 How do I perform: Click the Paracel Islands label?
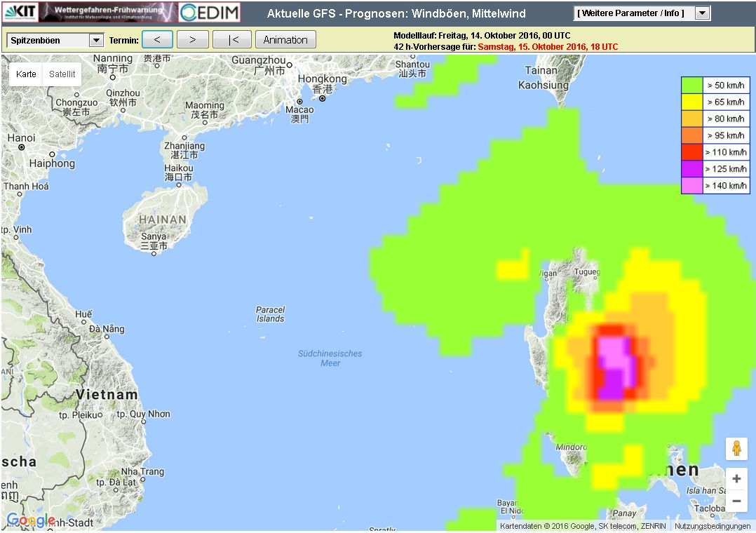point(270,314)
